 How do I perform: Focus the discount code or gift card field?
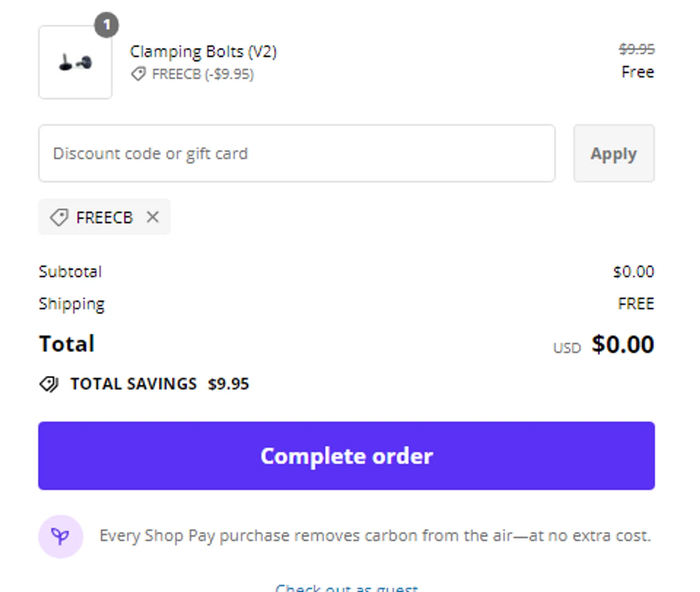click(297, 153)
